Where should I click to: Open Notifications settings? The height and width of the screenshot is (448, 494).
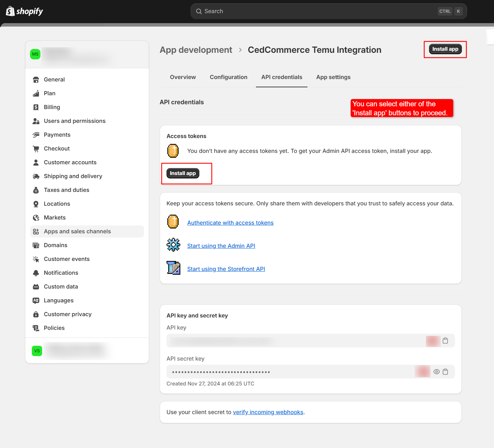(87, 273)
